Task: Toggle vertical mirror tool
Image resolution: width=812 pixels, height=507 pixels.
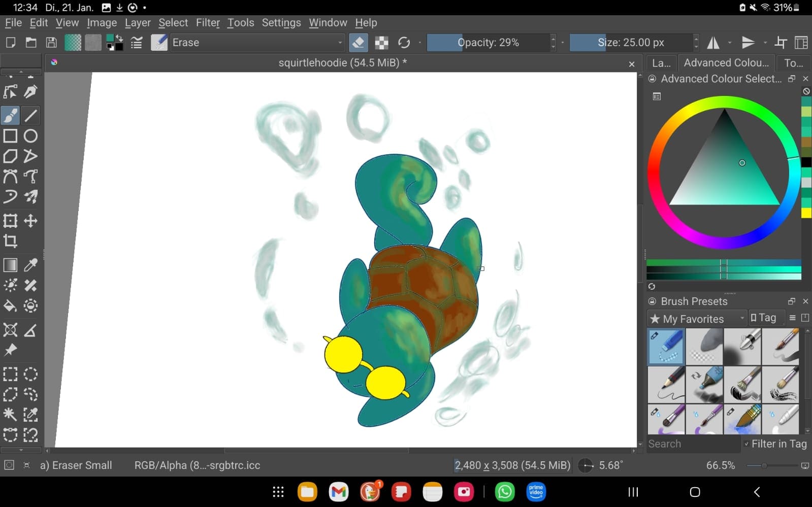Action: tap(748, 43)
